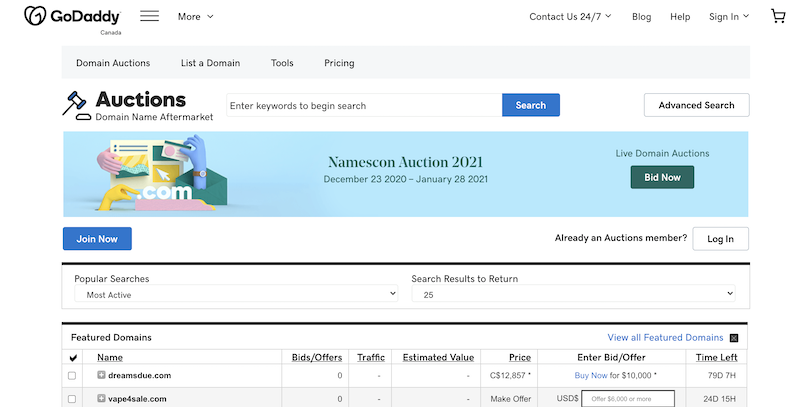Toggle select-all checkmark in table header
The width and height of the screenshot is (800, 407).
pos(72,358)
